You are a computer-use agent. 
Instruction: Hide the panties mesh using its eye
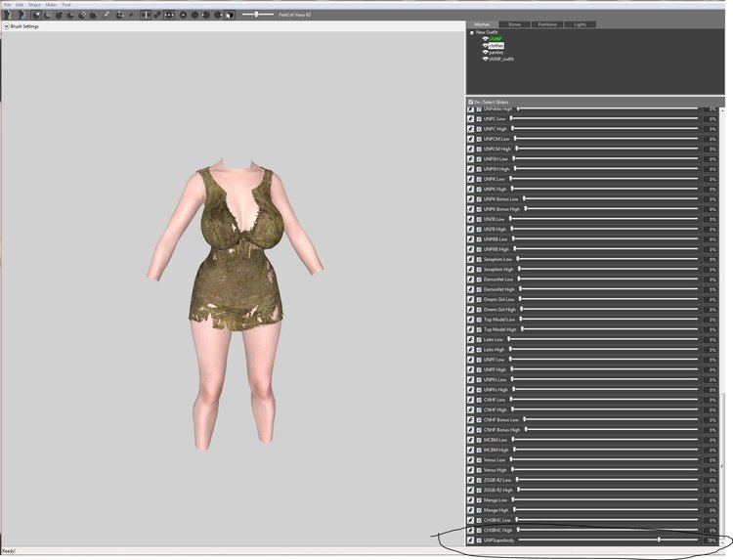pos(485,53)
